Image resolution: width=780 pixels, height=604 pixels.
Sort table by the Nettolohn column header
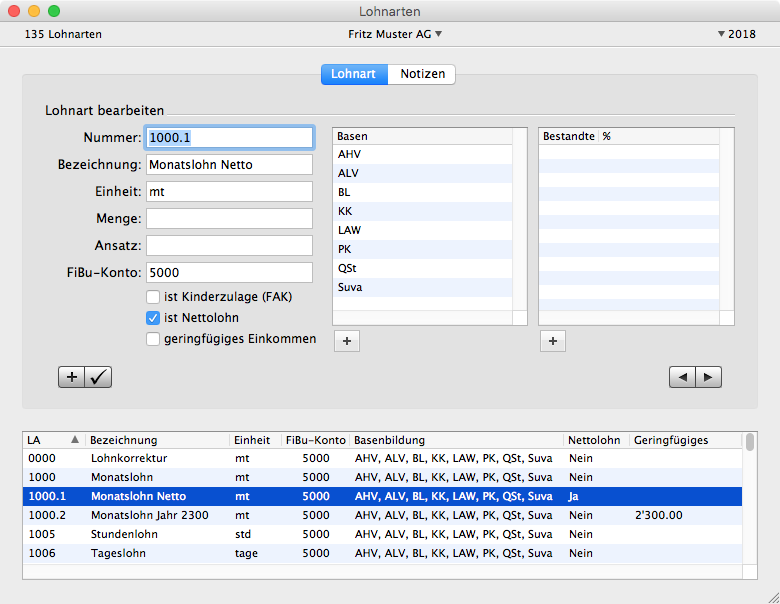click(594, 440)
